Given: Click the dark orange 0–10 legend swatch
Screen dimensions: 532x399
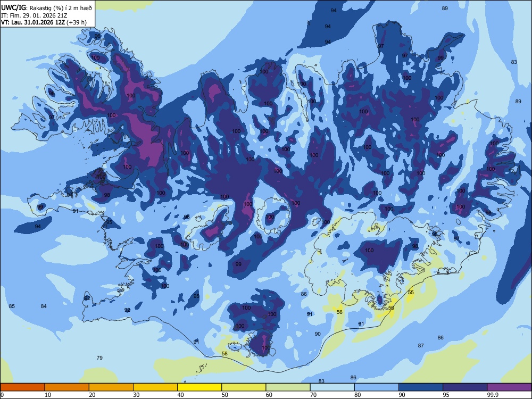Looking at the screenshot, I should [x=22, y=387].
